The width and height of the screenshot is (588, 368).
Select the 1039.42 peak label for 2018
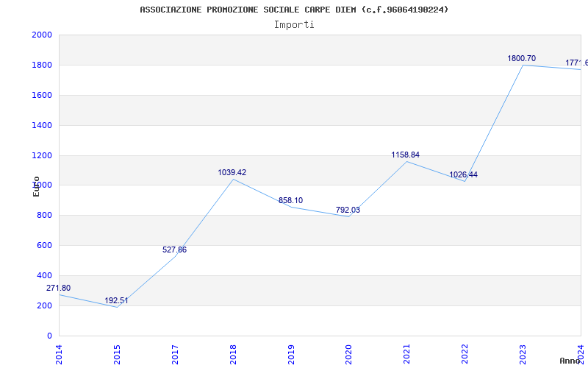[x=232, y=172]
